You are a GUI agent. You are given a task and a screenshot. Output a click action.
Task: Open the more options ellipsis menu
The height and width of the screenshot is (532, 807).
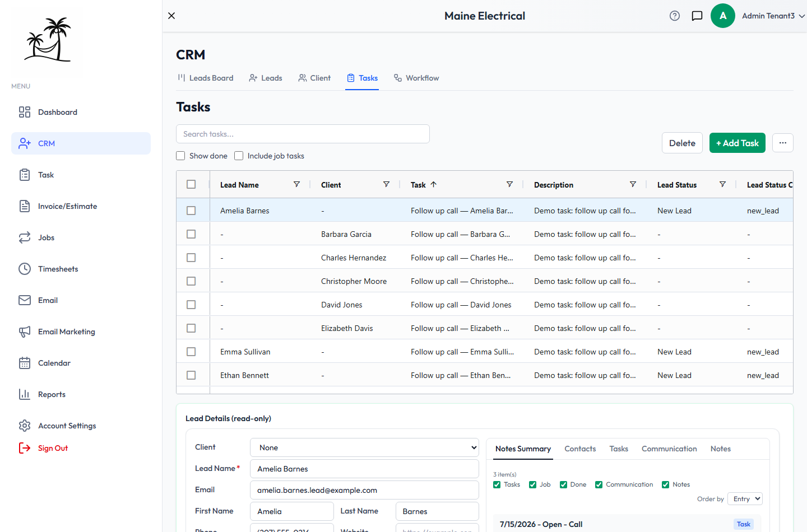[783, 143]
